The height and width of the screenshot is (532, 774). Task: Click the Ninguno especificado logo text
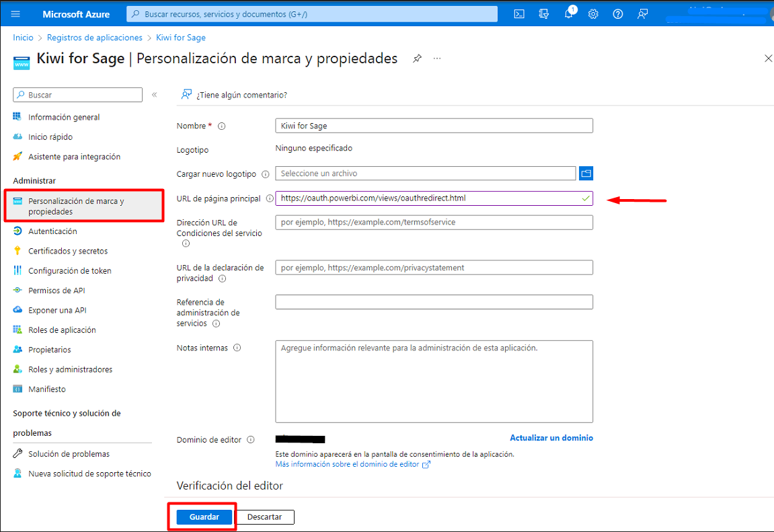[x=314, y=148]
